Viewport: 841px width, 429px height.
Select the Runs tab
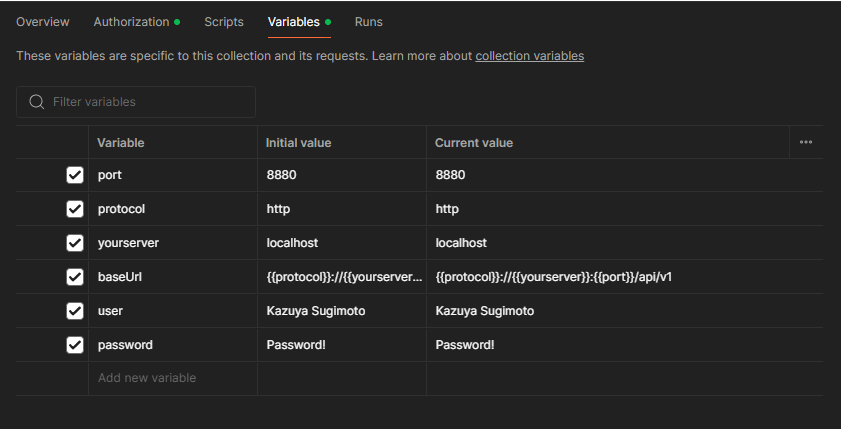[x=369, y=21]
